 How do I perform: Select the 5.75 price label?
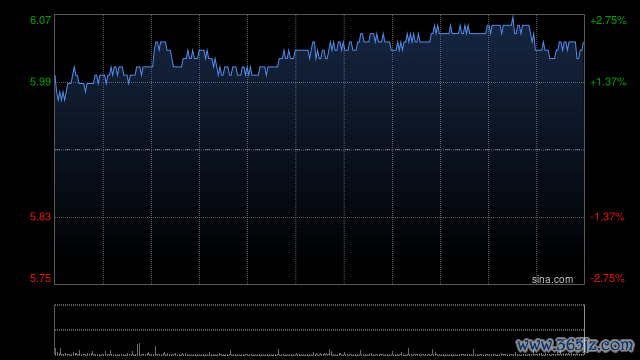[x=40, y=278]
